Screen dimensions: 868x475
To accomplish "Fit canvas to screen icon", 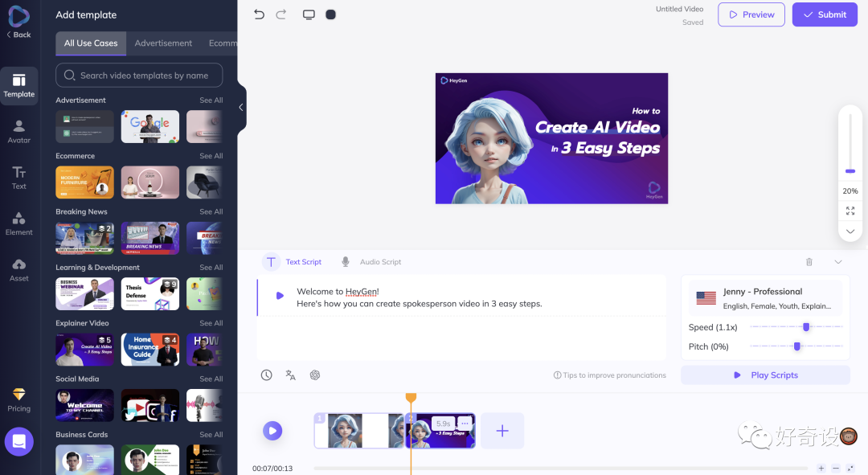I will tap(850, 211).
